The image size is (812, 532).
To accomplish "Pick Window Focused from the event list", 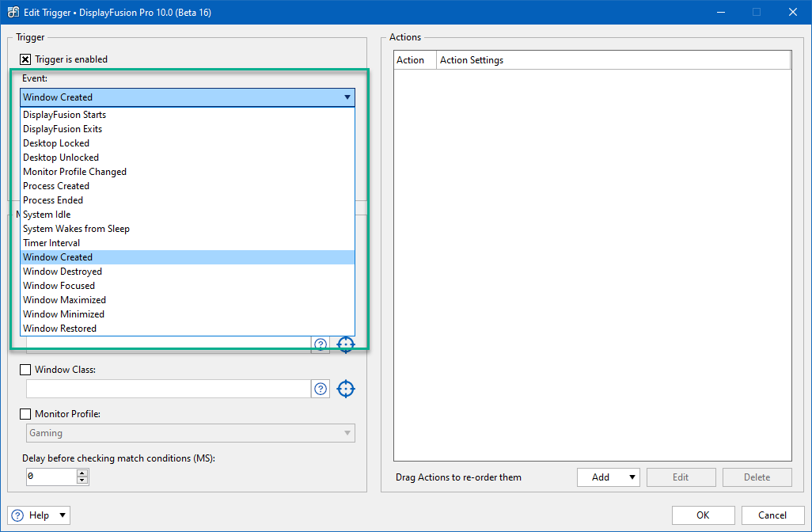I will tap(188, 286).
